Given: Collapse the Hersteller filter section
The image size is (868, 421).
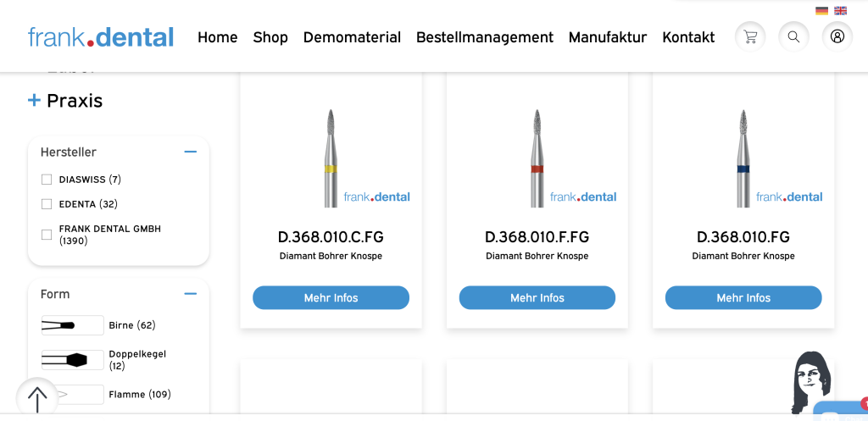Looking at the screenshot, I should click(191, 152).
